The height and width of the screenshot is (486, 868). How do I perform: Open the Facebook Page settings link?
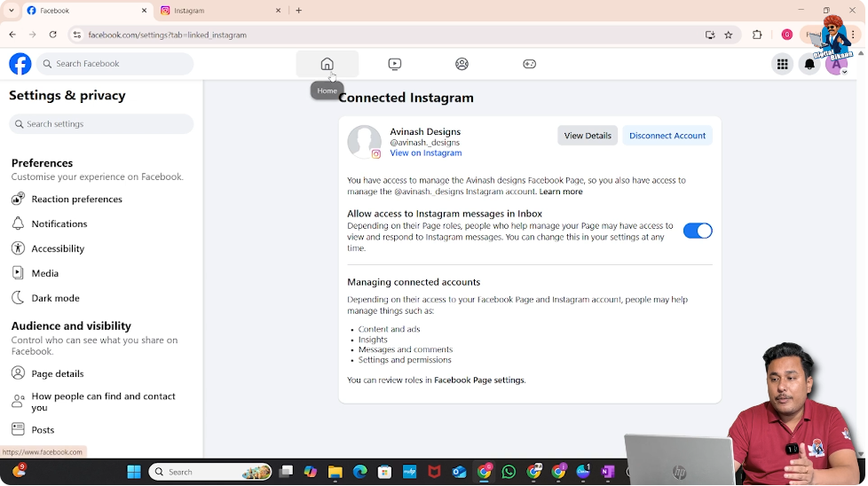(479, 380)
